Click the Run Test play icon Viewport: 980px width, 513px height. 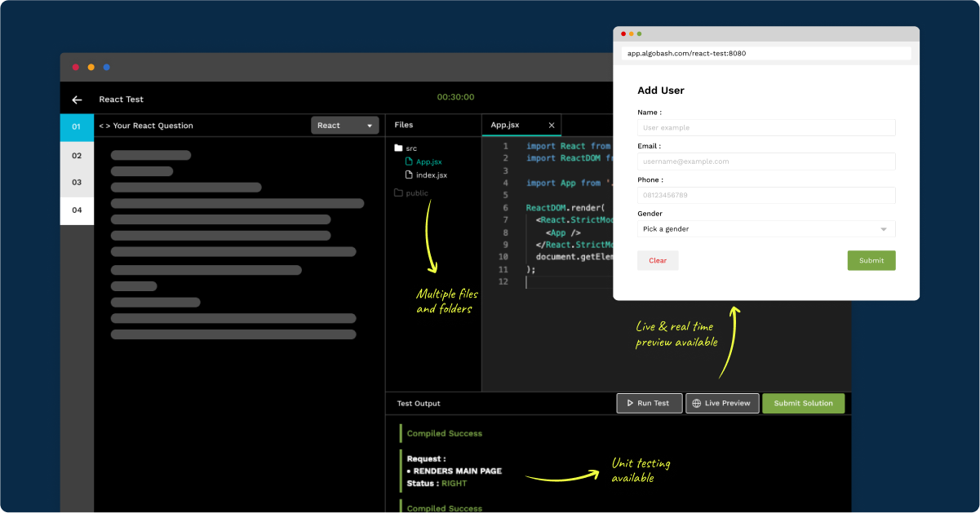629,403
